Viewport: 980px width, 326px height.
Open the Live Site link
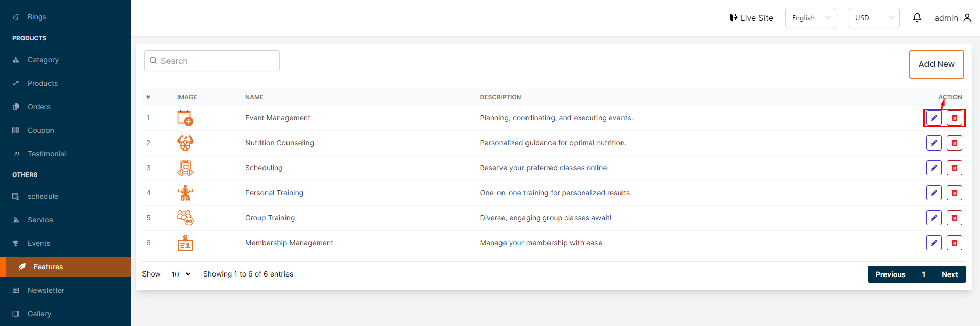pyautogui.click(x=751, y=18)
